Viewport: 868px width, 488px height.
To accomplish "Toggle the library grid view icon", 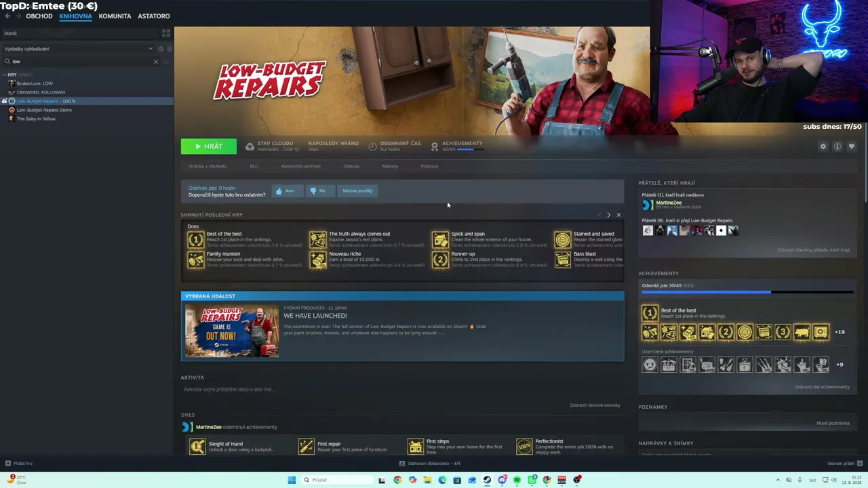I will 166,33.
